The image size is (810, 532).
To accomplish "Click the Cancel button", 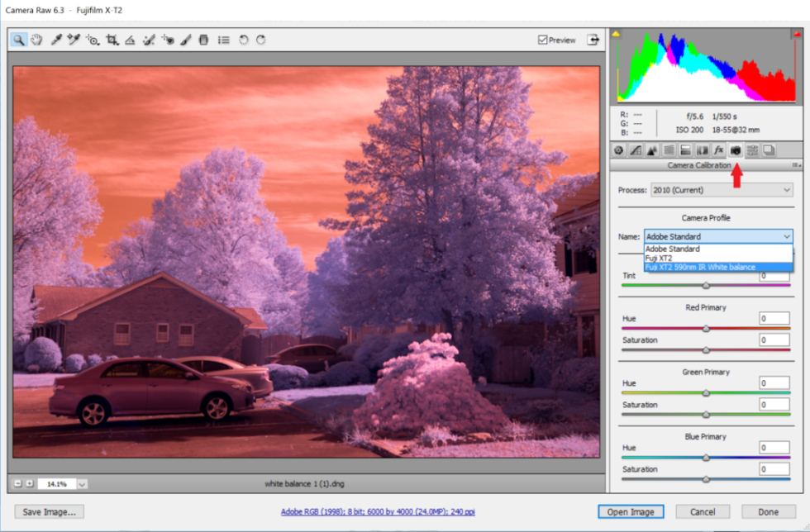I will pos(703,512).
